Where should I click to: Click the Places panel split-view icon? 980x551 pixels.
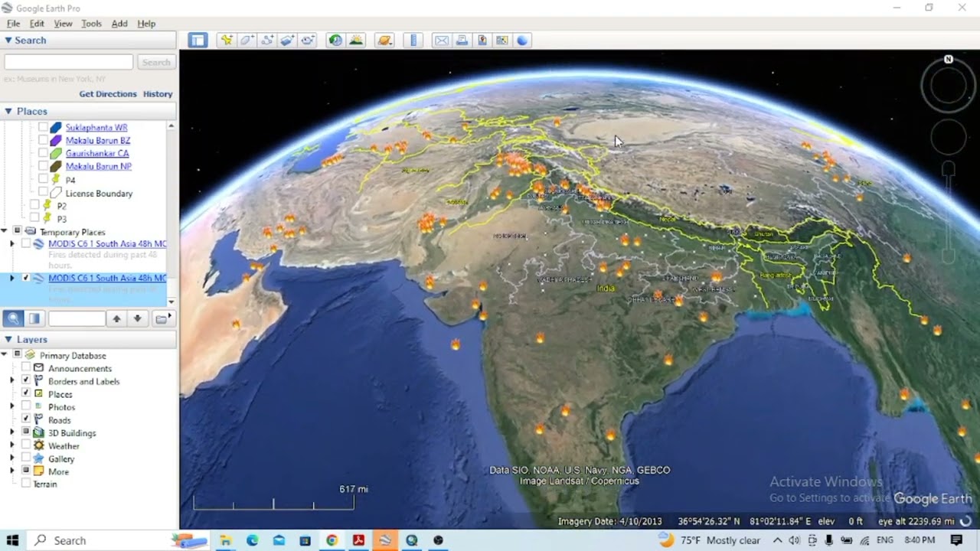point(34,318)
